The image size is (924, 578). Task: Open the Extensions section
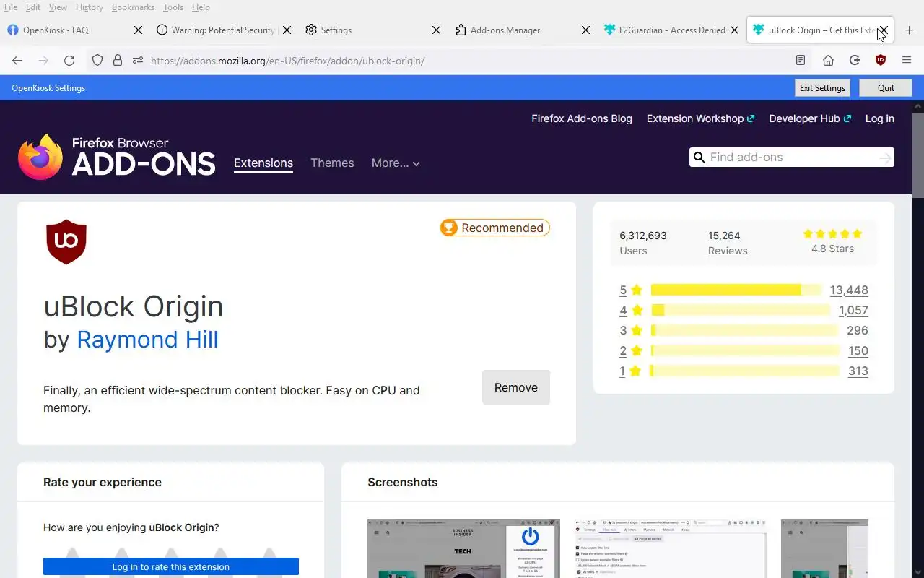pyautogui.click(x=263, y=163)
